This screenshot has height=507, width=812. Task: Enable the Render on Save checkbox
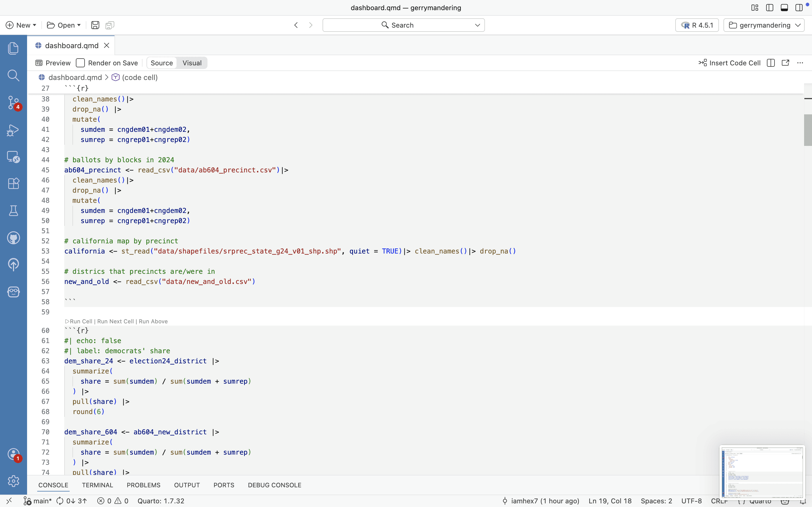click(x=80, y=63)
